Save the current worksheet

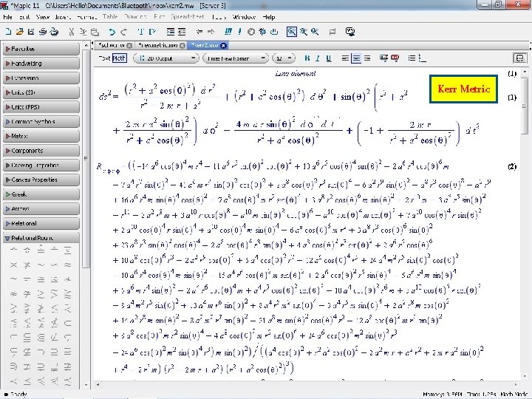point(31,32)
